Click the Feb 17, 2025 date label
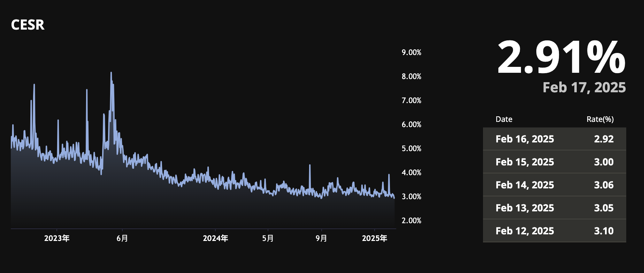The height and width of the screenshot is (273, 644). click(x=584, y=87)
